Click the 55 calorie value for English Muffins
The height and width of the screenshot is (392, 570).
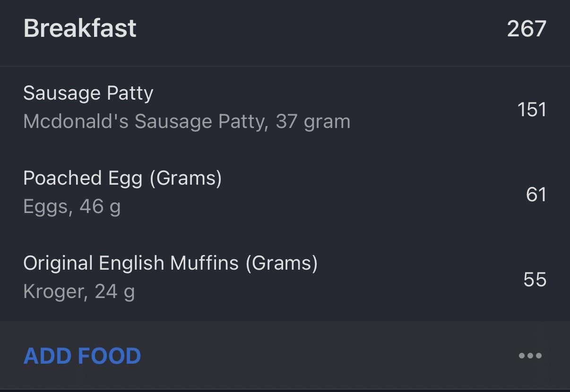535,280
